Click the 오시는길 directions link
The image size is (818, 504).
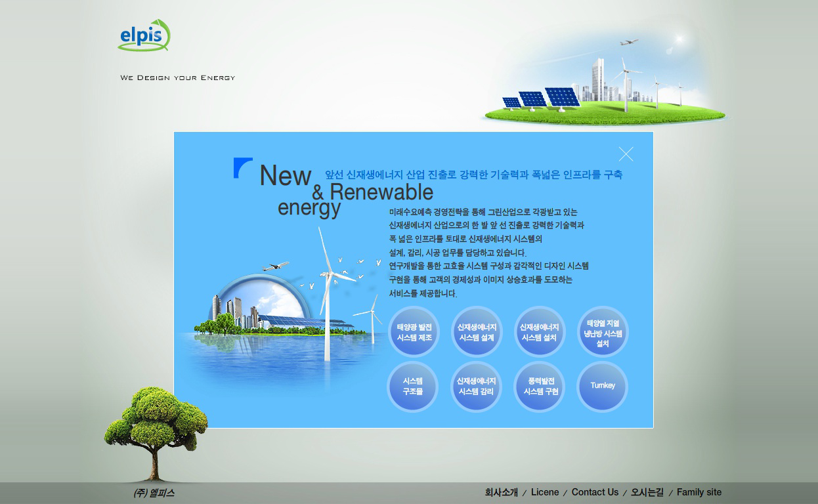[647, 492]
